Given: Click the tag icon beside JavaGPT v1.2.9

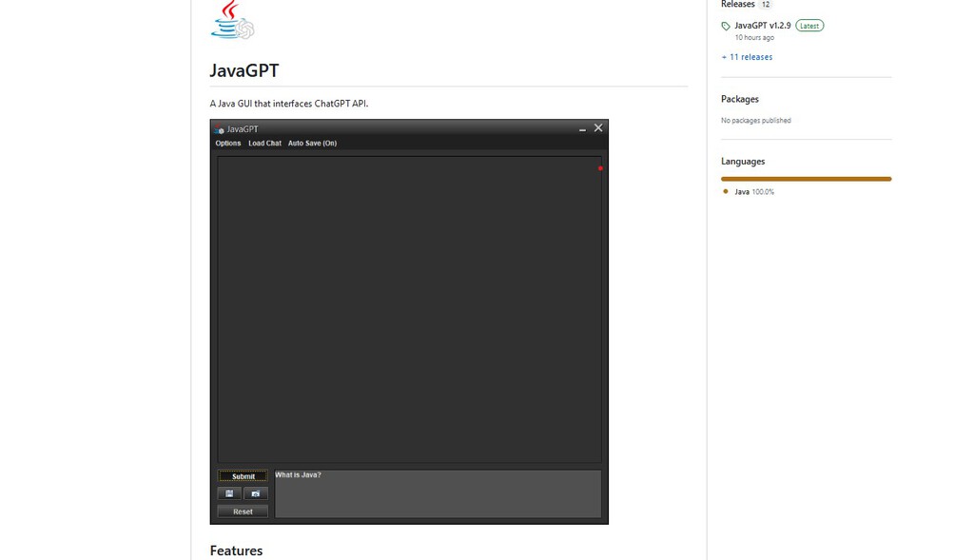Looking at the screenshot, I should [726, 26].
